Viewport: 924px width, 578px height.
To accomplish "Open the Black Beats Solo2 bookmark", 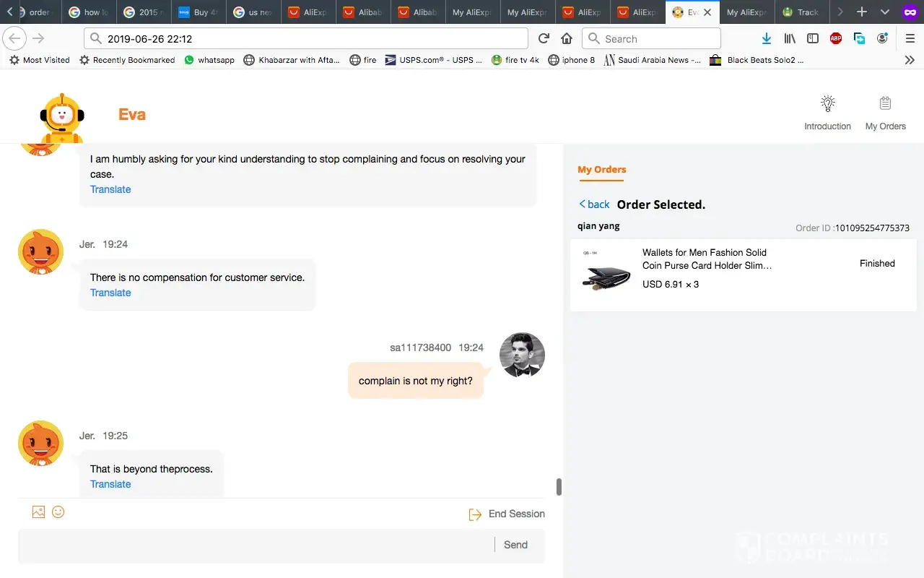I will point(757,60).
